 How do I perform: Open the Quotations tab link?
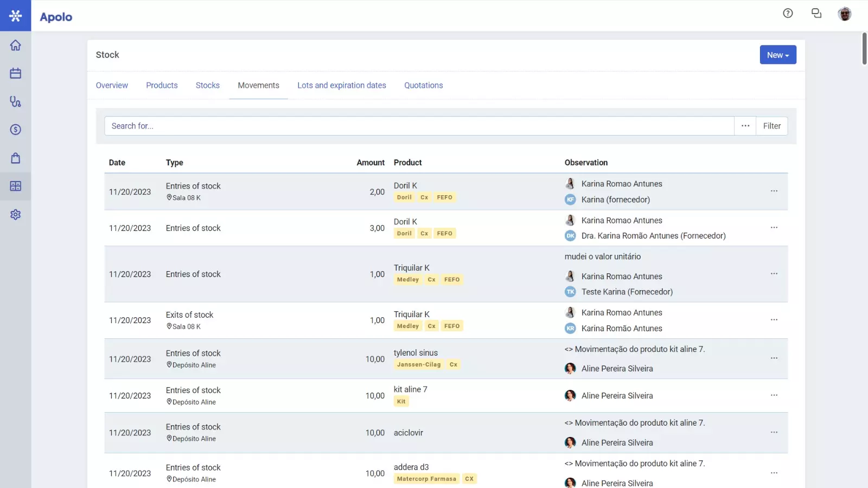tap(423, 85)
